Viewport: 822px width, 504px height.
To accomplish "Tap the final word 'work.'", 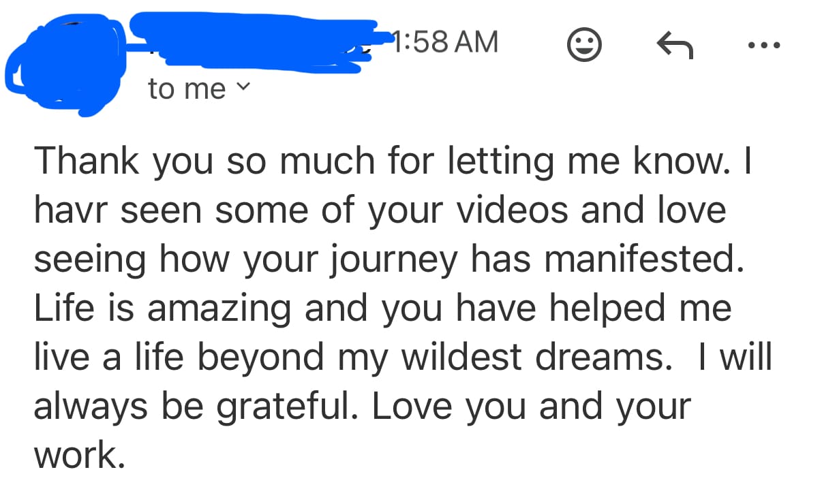I will [x=79, y=456].
